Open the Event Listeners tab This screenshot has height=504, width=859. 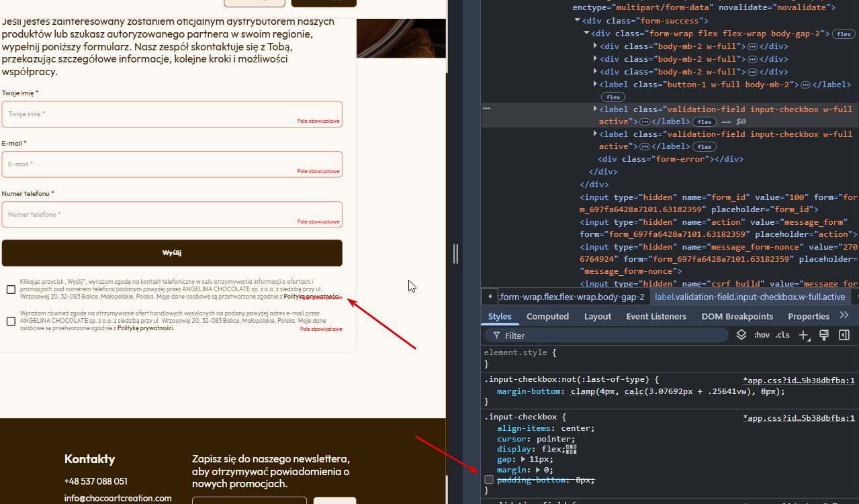point(656,316)
